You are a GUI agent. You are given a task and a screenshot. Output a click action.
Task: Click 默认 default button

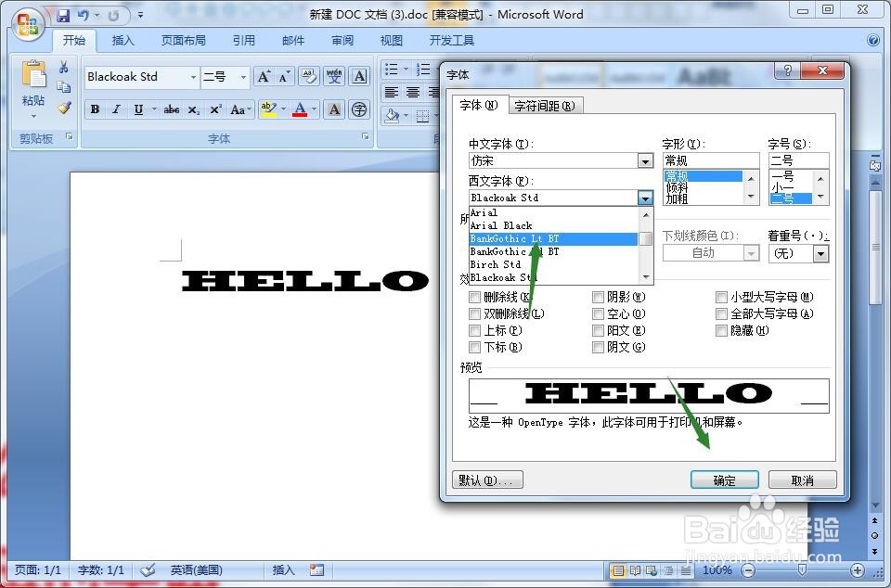point(487,480)
